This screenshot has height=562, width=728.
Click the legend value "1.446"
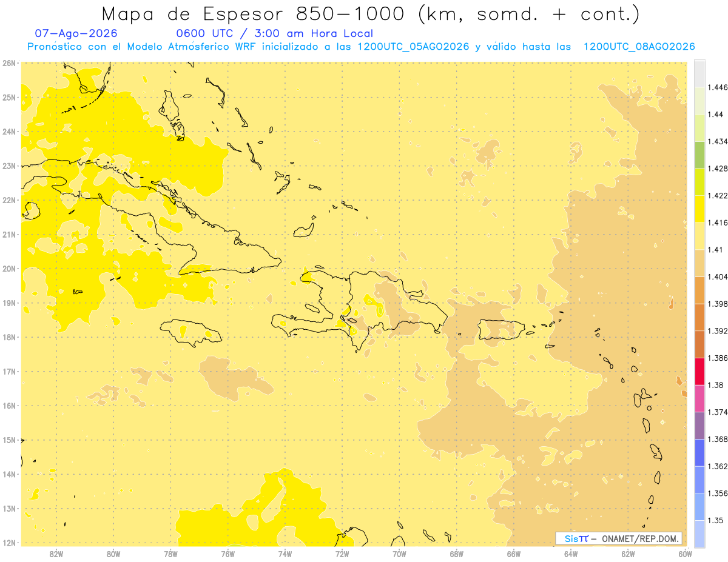pos(718,87)
